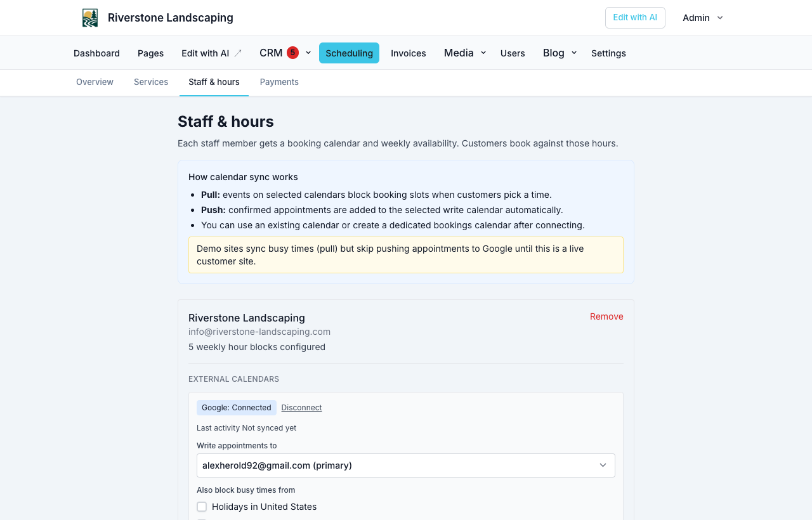Open the CRM menu
812x520 pixels.
[271, 53]
